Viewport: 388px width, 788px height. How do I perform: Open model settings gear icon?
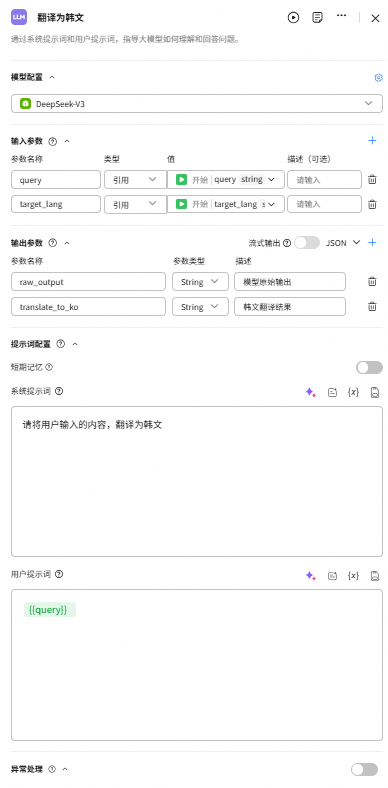[x=378, y=77]
